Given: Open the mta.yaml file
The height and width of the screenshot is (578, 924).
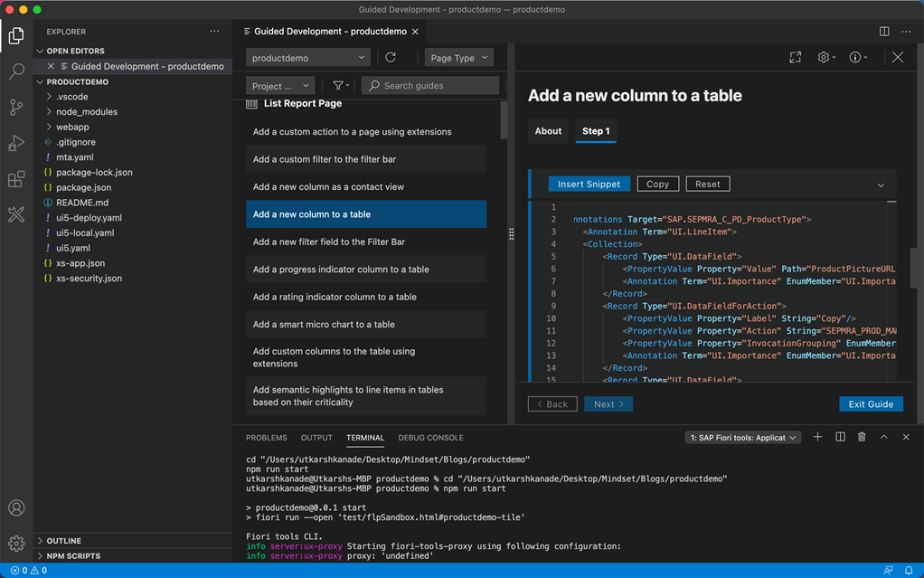Looking at the screenshot, I should coord(75,157).
